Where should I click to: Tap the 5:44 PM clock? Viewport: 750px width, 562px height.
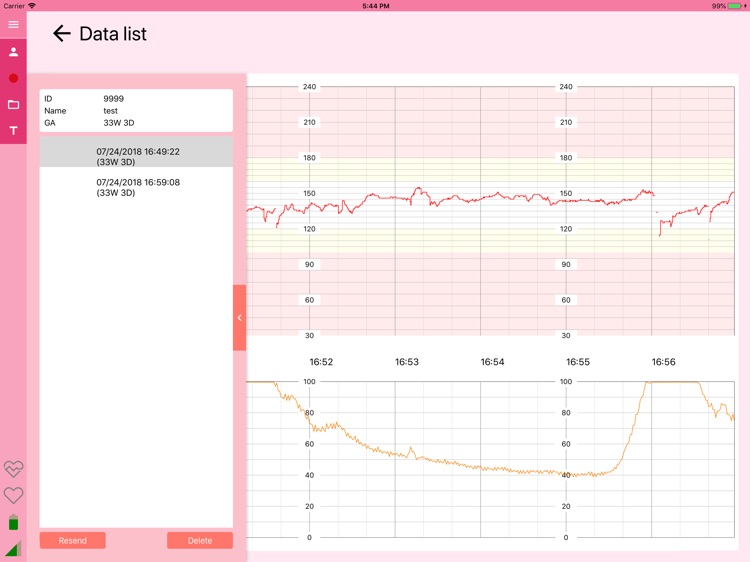pos(375,6)
